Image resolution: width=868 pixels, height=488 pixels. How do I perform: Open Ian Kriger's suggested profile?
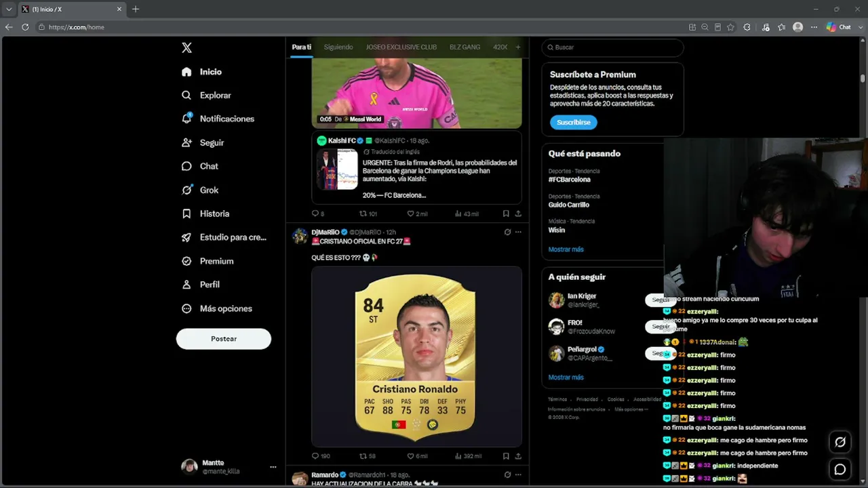(582, 296)
